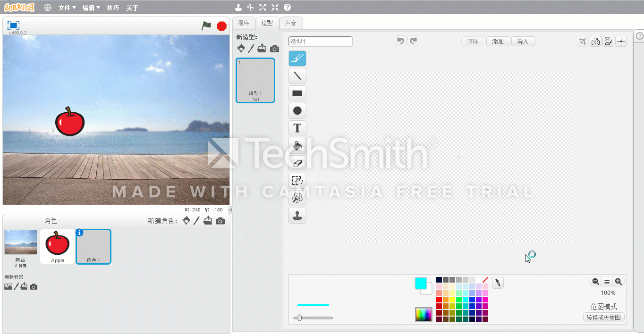Click the green flag to run
This screenshot has width=644, height=334.
pyautogui.click(x=206, y=26)
